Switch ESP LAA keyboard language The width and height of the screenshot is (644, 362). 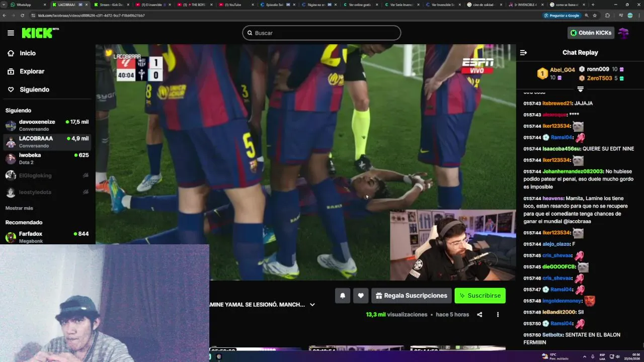click(602, 356)
